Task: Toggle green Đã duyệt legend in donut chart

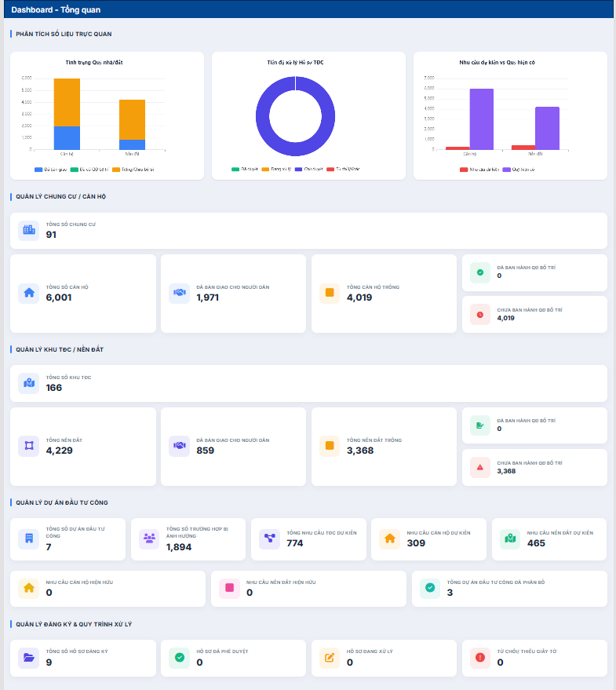Action: click(x=245, y=169)
